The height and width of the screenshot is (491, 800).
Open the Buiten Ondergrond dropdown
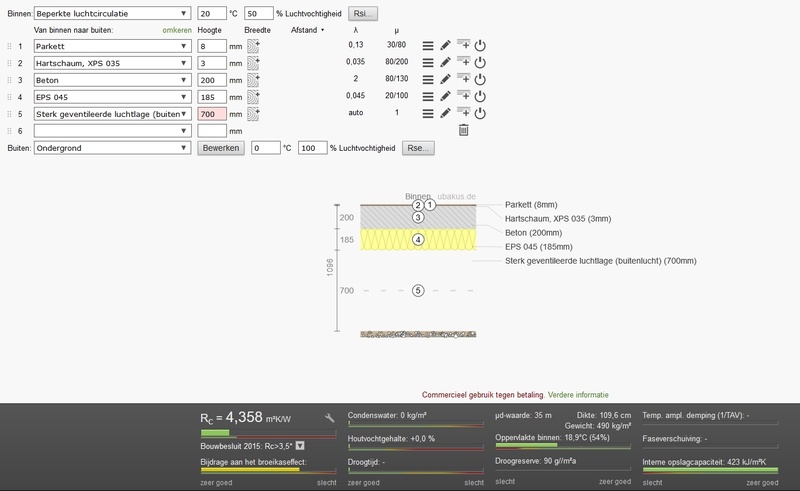(x=112, y=148)
